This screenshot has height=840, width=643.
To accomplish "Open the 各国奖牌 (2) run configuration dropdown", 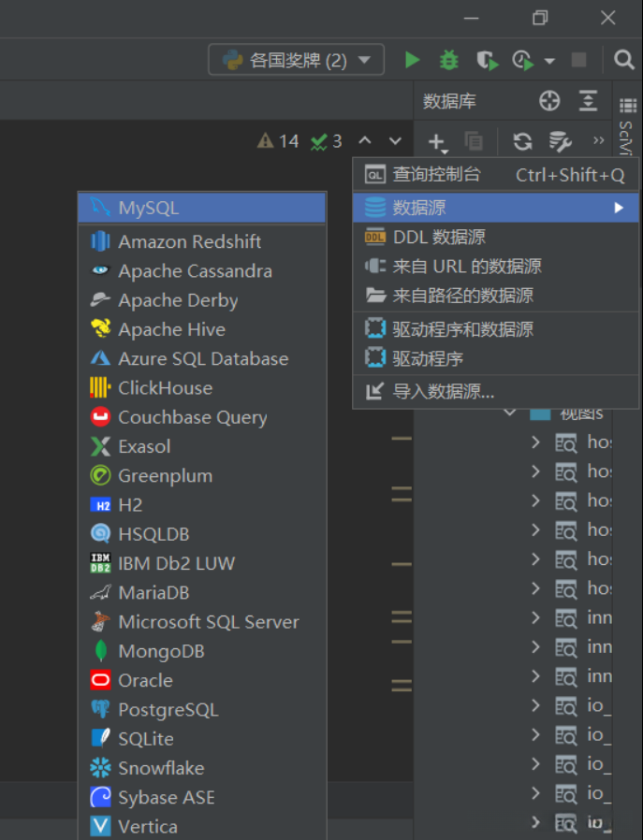I will pos(296,61).
